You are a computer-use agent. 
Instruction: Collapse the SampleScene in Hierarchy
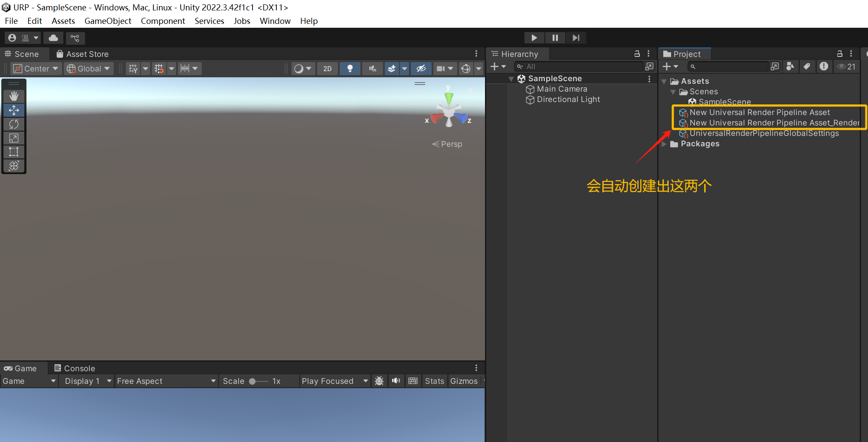coord(511,79)
